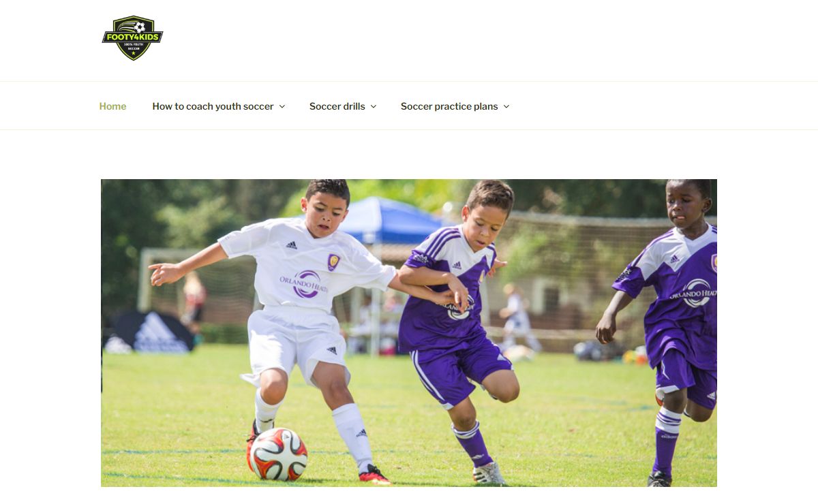Click the Footy4Kids shield logo
The image size is (818, 504).
pos(132,38)
